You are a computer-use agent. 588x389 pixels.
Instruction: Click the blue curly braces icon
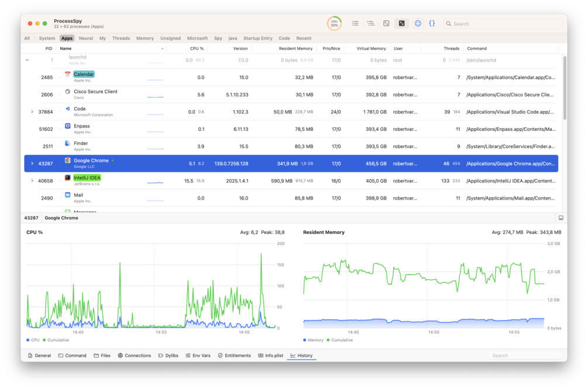[432, 23]
